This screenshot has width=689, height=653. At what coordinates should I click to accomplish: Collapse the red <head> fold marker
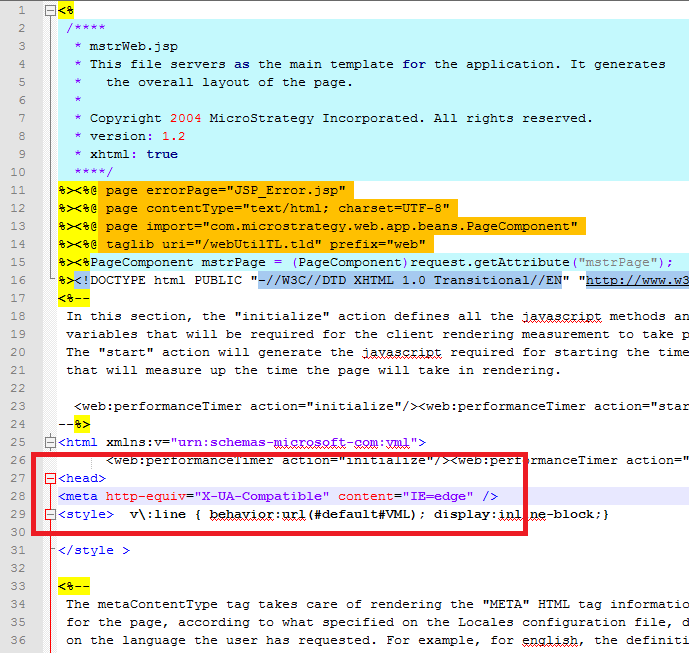(x=50, y=478)
